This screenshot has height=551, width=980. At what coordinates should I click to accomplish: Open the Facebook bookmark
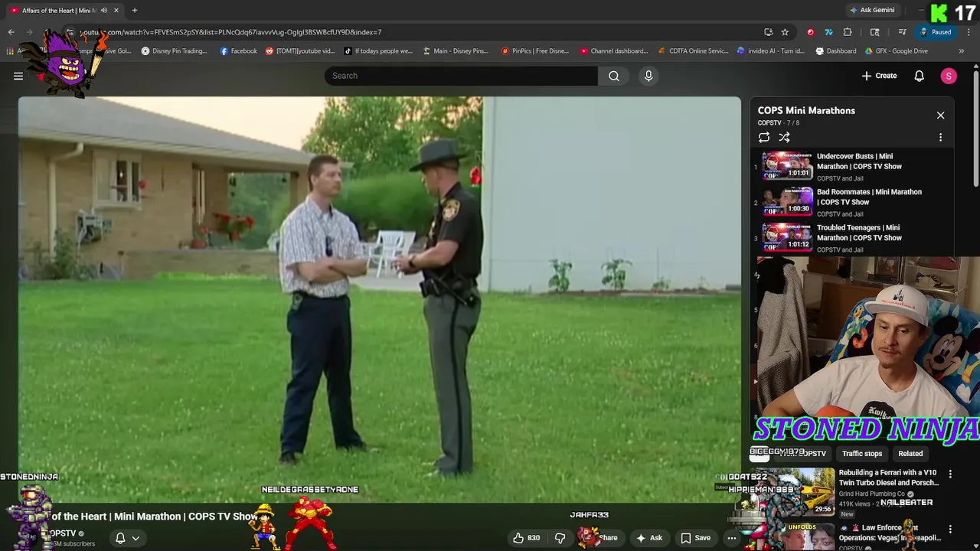tap(239, 51)
